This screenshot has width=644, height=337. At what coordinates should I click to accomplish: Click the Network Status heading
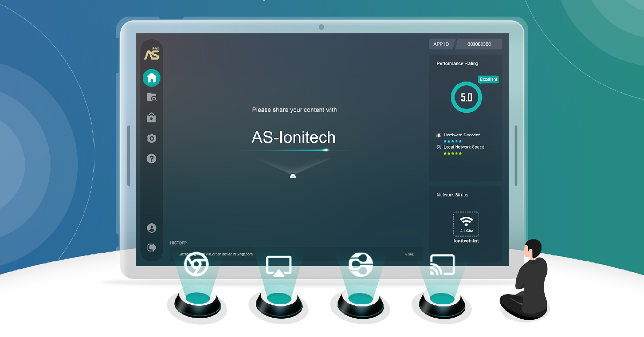pyautogui.click(x=452, y=195)
